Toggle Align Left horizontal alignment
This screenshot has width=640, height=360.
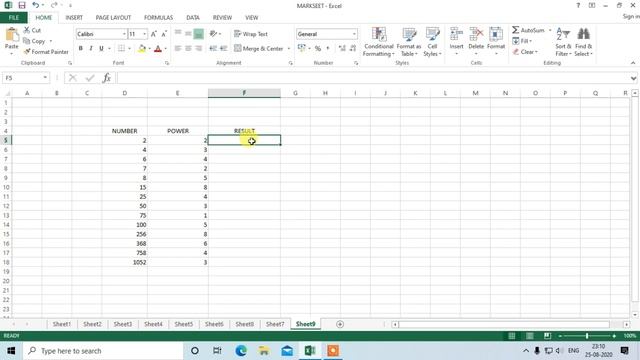178,49
